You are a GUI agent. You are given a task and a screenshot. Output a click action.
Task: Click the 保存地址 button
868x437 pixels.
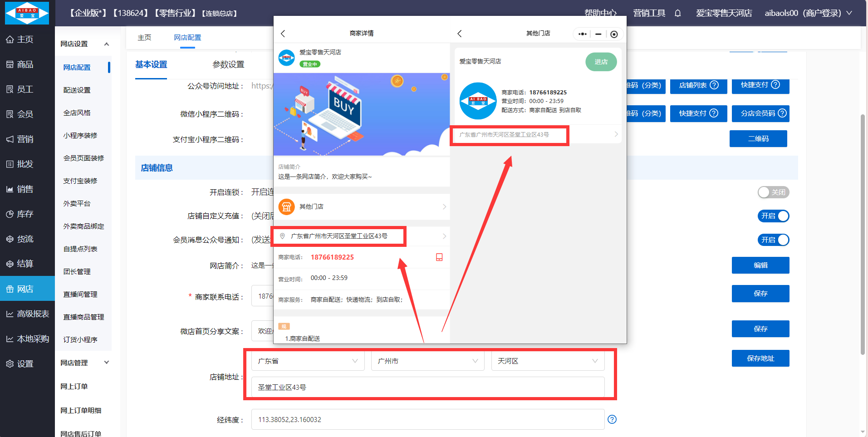[x=760, y=358]
